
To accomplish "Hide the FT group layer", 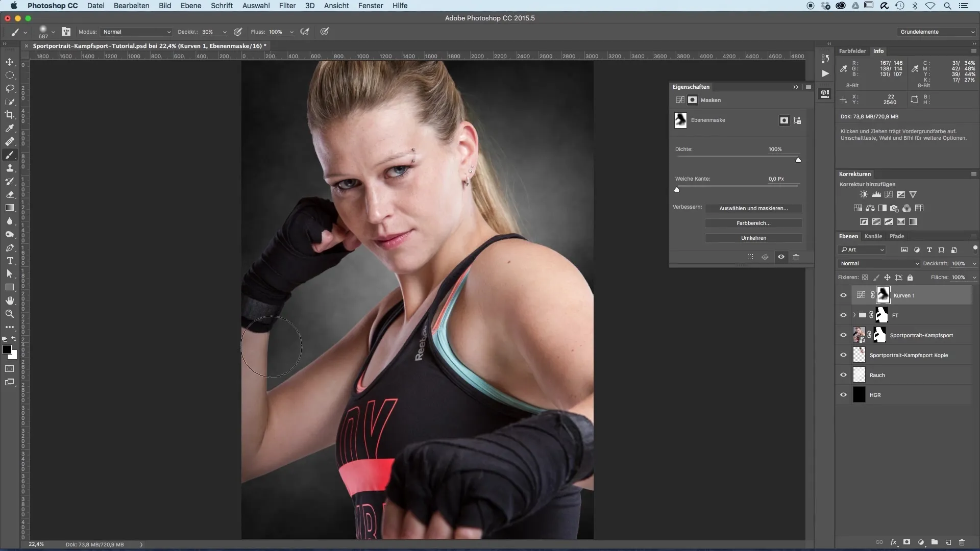I will [x=843, y=315].
